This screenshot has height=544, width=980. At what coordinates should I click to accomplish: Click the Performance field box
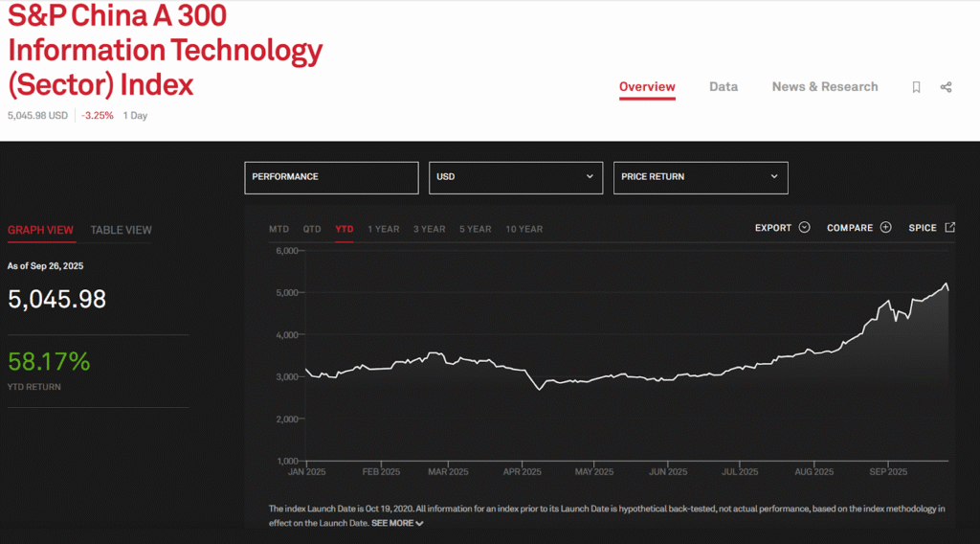[331, 177]
